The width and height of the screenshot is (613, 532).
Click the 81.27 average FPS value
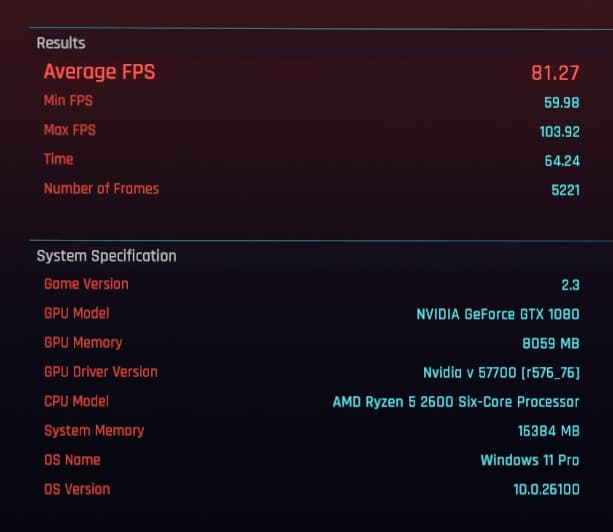point(555,73)
